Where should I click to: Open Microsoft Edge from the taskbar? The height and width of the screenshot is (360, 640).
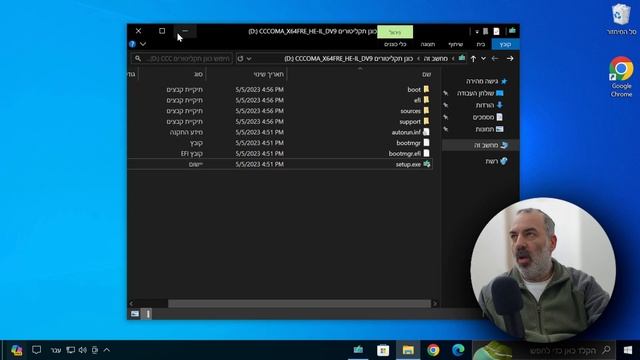(x=458, y=350)
